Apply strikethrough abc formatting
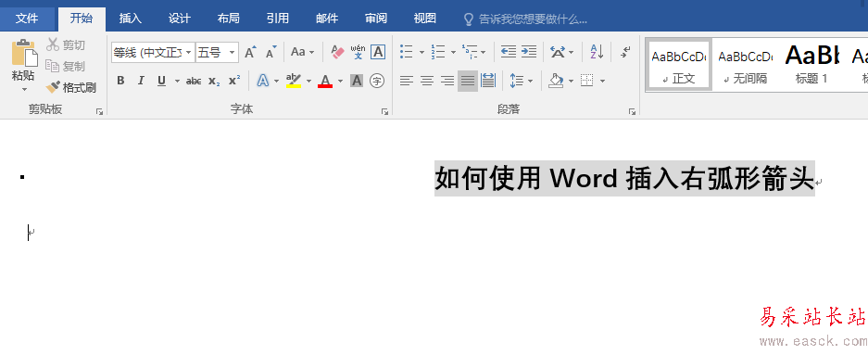Screen dimensions: 868x355 pyautogui.click(x=194, y=82)
